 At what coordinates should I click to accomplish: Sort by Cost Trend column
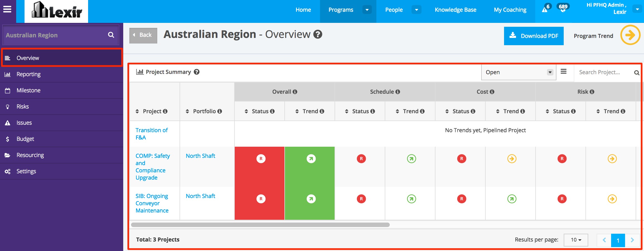click(498, 111)
